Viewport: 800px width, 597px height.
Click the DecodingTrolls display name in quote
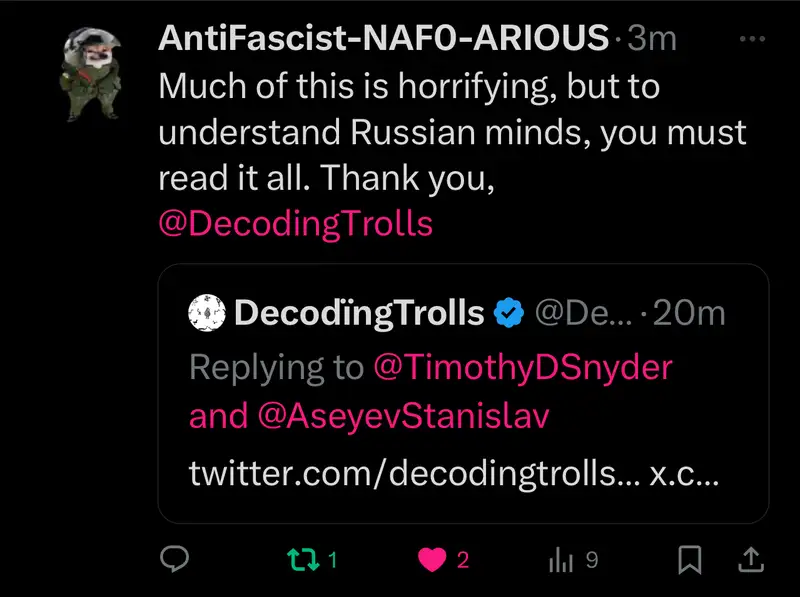[x=359, y=313]
